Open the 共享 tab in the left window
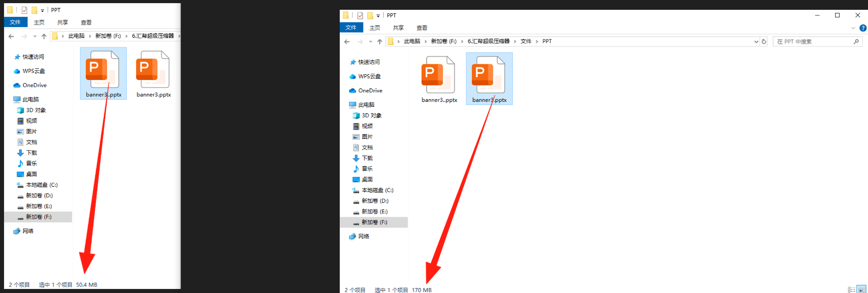The image size is (868, 293). (62, 22)
